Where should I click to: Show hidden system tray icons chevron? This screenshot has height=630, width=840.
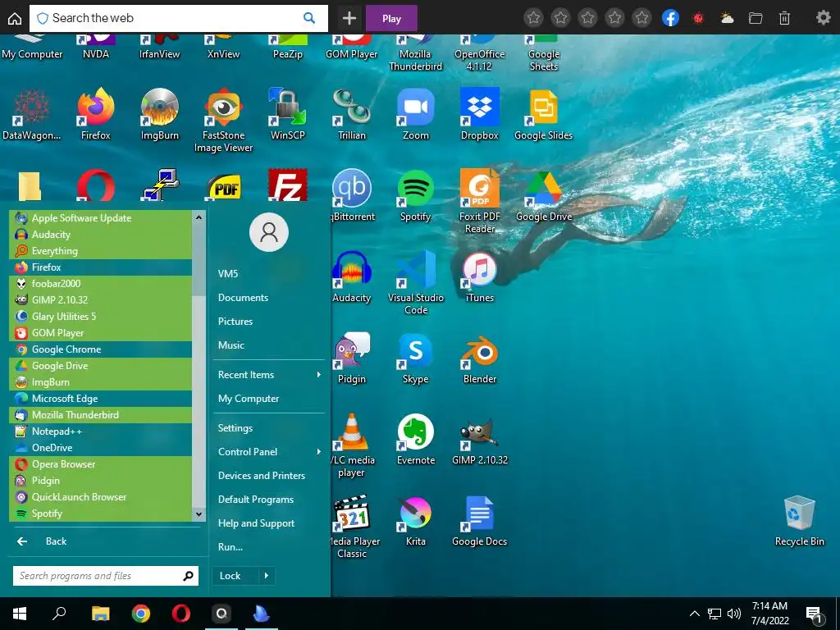pos(694,614)
